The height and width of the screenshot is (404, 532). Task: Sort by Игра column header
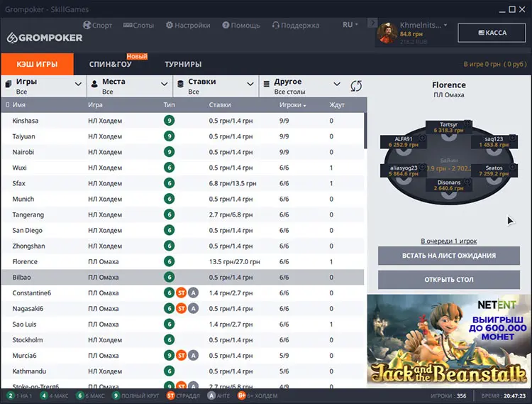tap(95, 105)
